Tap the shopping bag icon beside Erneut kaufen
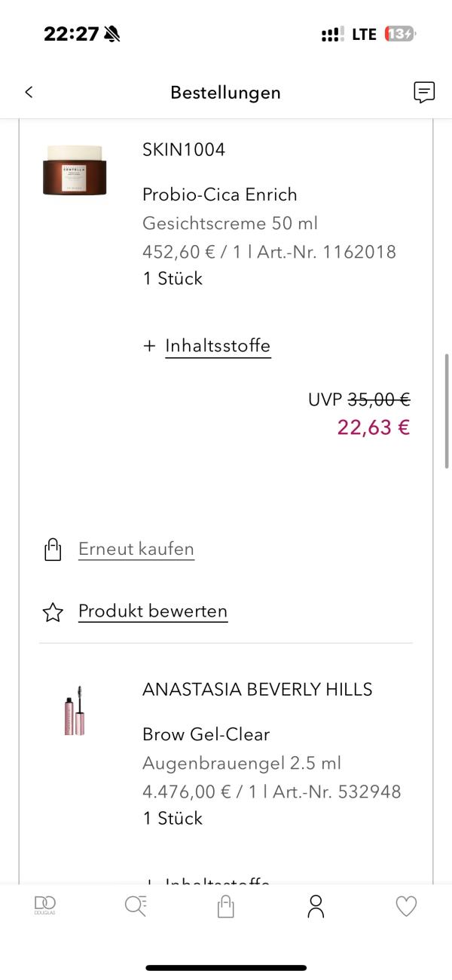Screen dimensions: 452x980 (52, 550)
